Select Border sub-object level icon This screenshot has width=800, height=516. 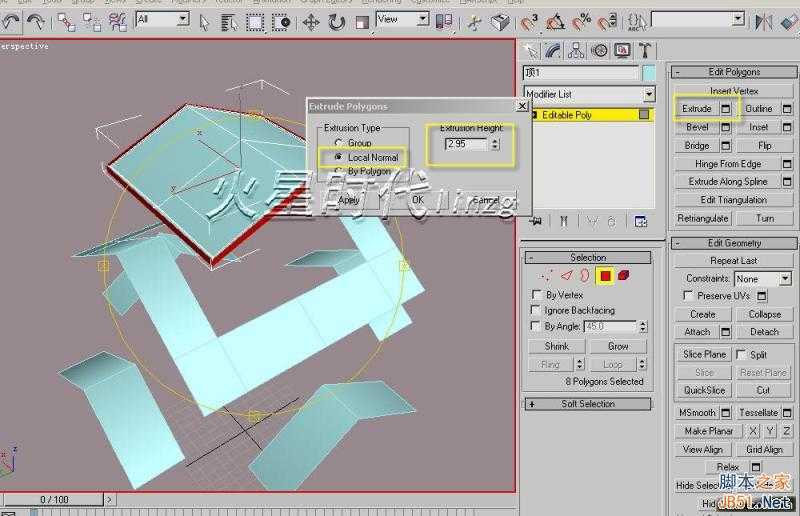tap(585, 276)
